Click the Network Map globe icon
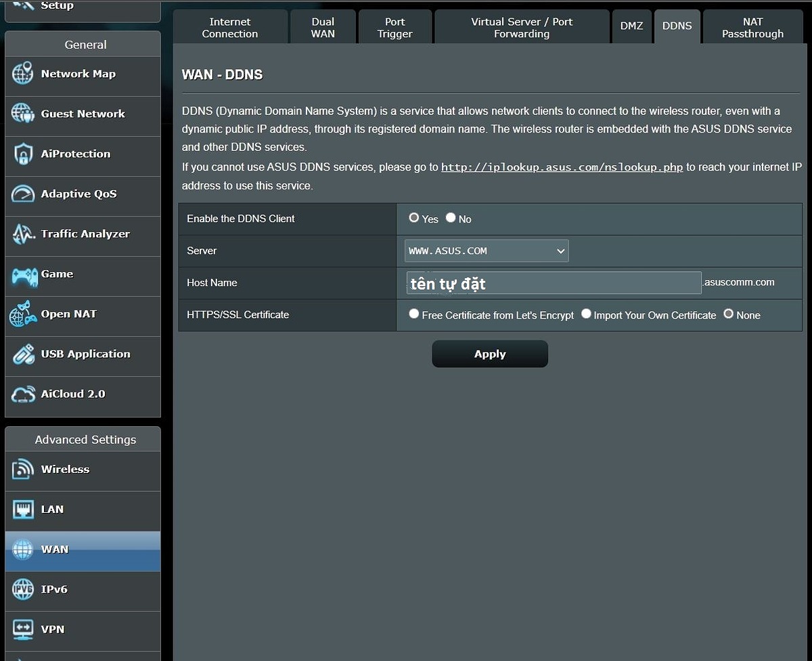Image resolution: width=812 pixels, height=661 pixels. 22,74
